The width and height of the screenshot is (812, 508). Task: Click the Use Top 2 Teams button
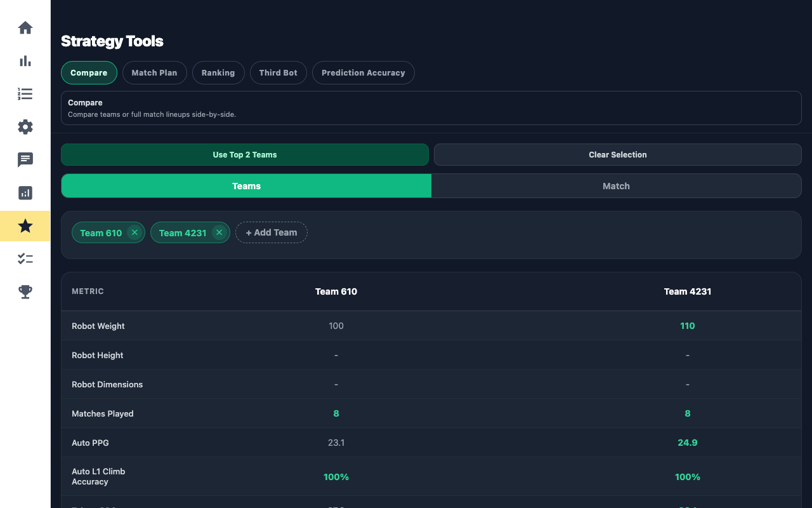click(x=245, y=154)
